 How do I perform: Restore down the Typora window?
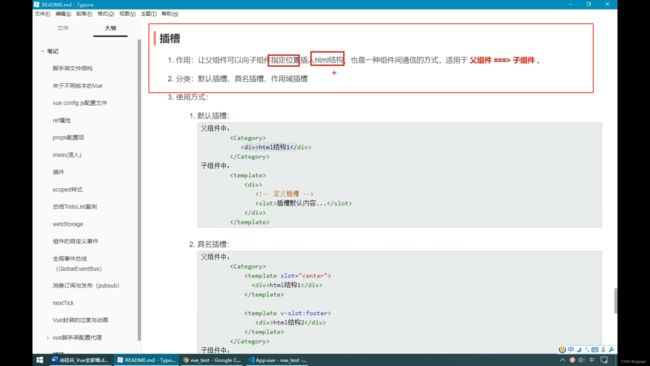click(589, 4)
